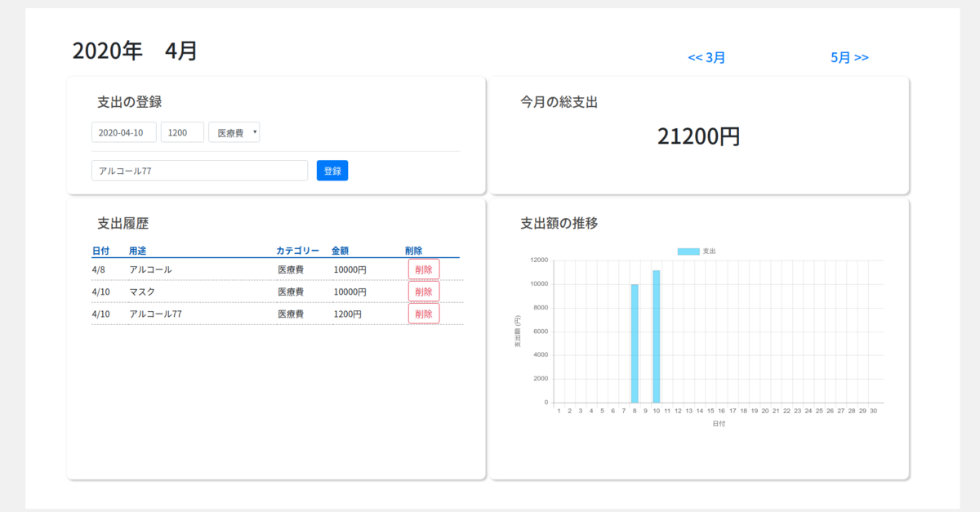
Task: Click the chart bar for day 8
Action: click(635, 343)
